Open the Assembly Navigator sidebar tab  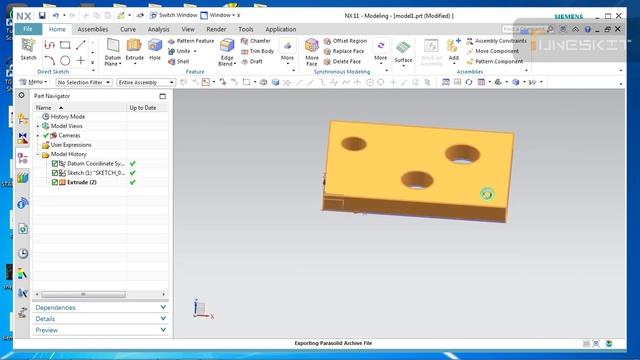[x=23, y=119]
